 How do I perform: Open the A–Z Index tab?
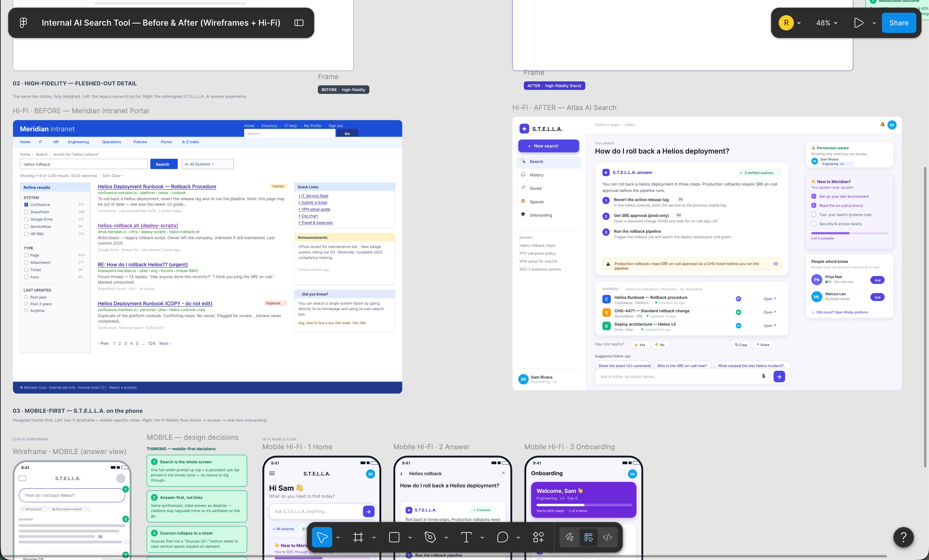[190, 142]
